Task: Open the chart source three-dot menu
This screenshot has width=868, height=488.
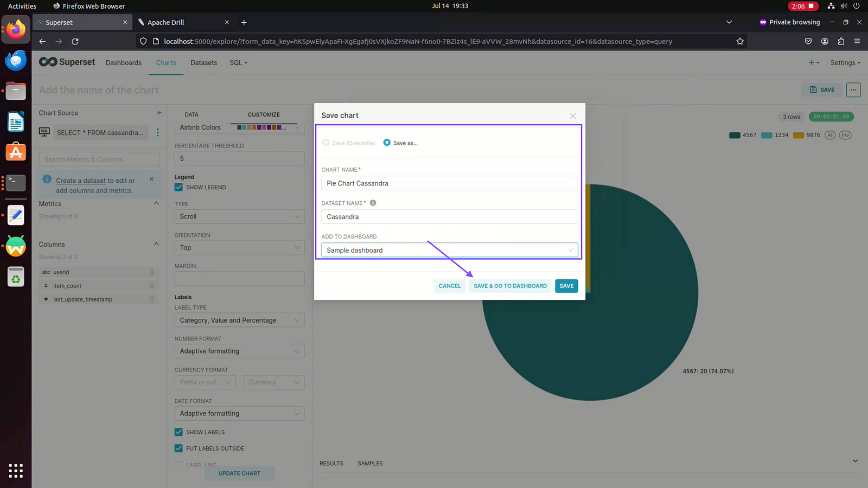Action: pos(158,132)
